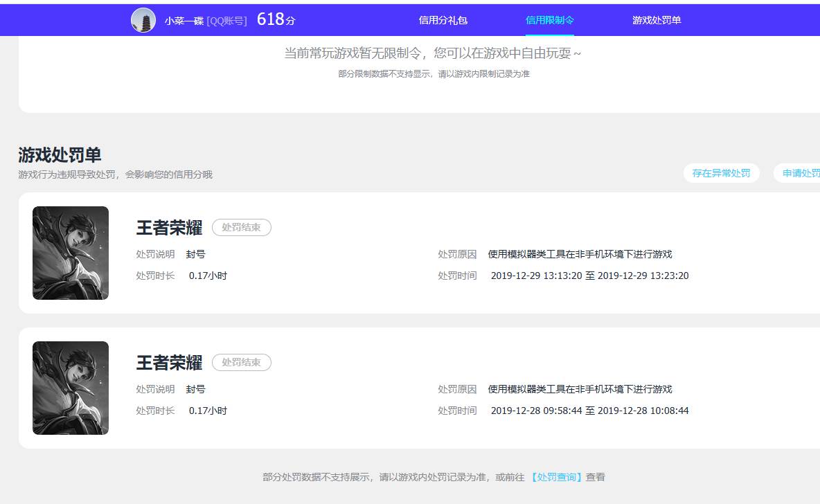This screenshot has height=504, width=820.
Task: Click the user avatar image in the header
Action: point(143,19)
